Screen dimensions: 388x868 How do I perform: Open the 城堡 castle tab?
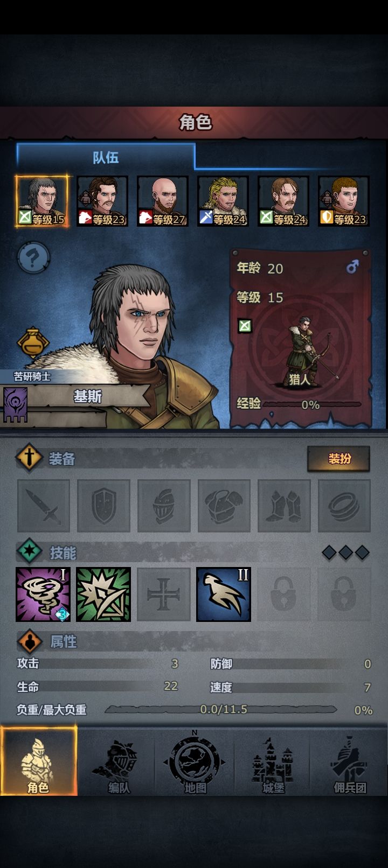click(273, 761)
